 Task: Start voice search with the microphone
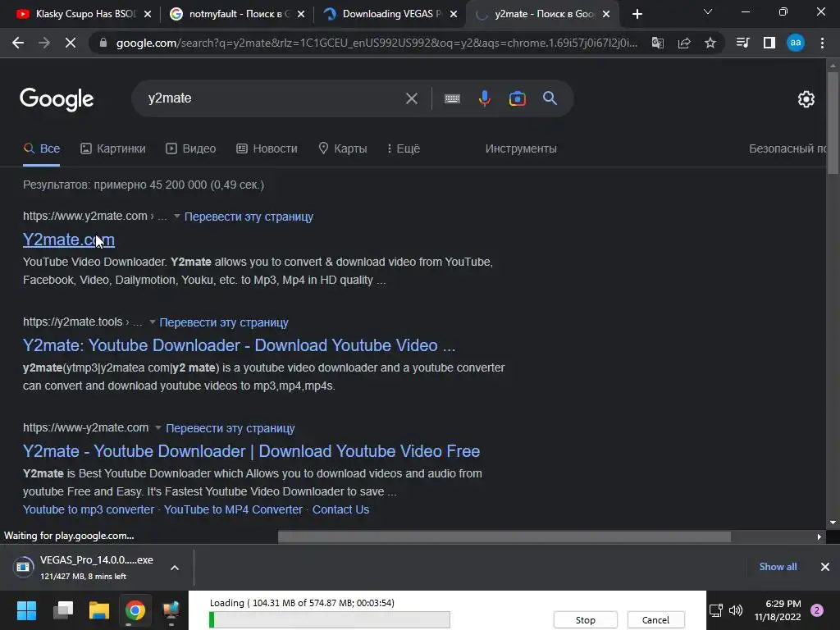[x=485, y=98]
